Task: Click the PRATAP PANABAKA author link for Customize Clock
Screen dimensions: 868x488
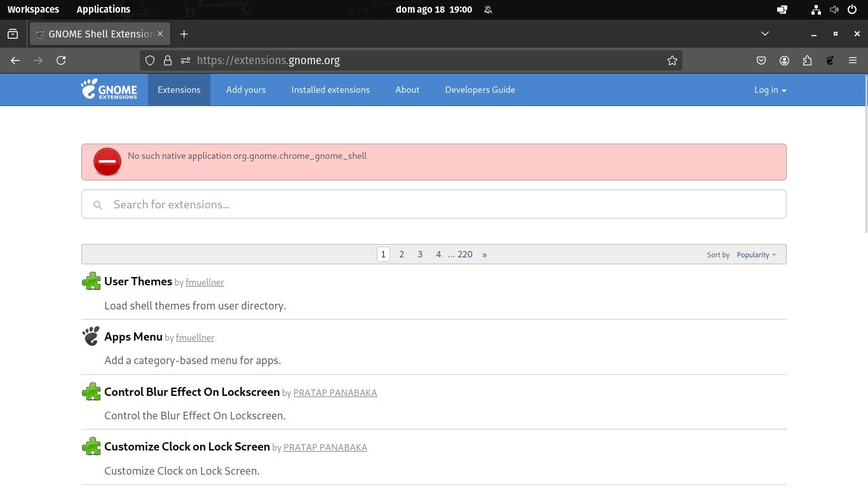Action: click(x=325, y=447)
